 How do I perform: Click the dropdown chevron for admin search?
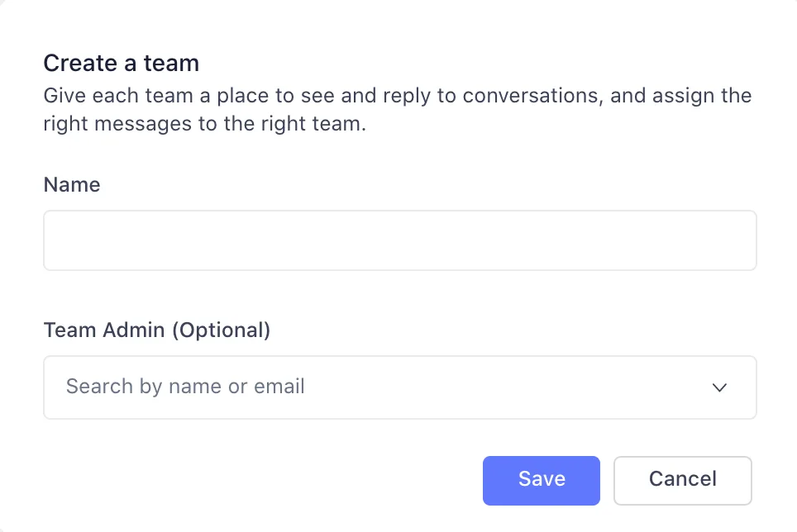pyautogui.click(x=719, y=387)
